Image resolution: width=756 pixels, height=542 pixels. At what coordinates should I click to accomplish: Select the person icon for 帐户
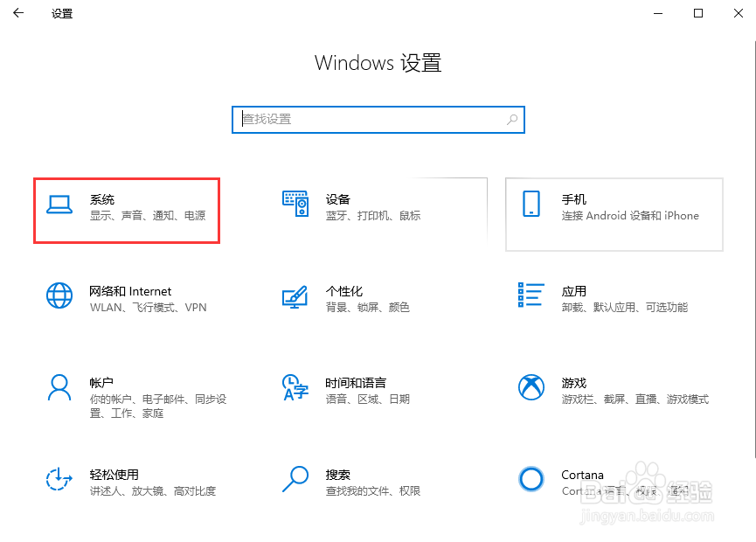[x=59, y=387]
